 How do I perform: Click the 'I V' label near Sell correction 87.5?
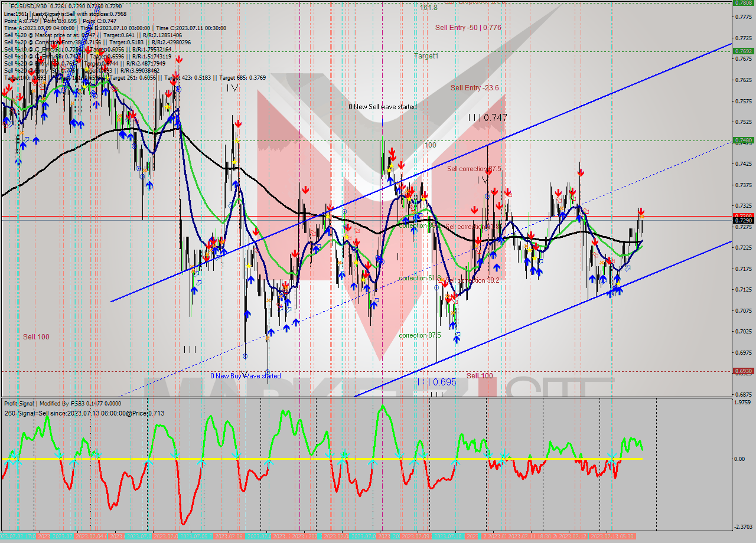pyautogui.click(x=483, y=180)
